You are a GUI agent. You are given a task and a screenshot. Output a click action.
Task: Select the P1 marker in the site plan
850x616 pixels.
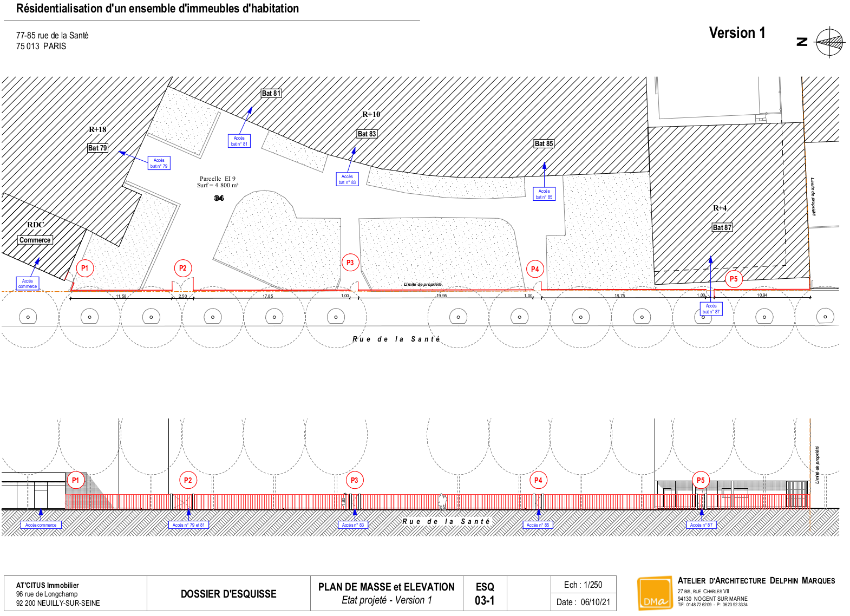tap(84, 268)
